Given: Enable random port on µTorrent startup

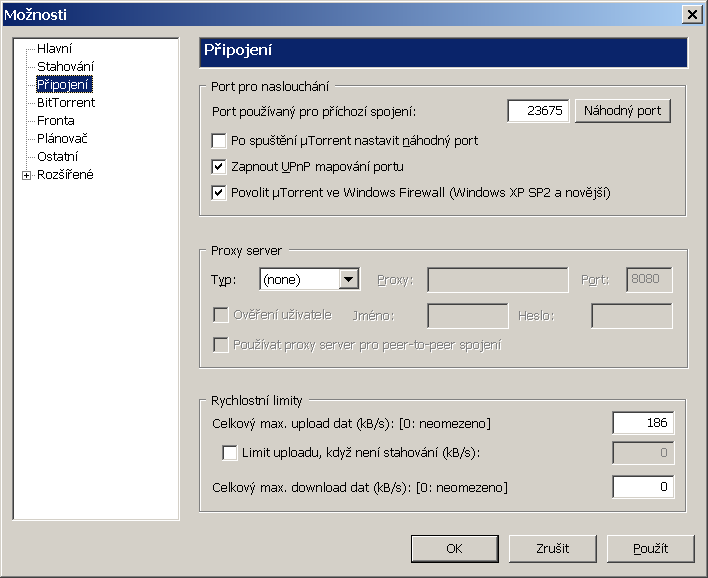Looking at the screenshot, I should 220,141.
